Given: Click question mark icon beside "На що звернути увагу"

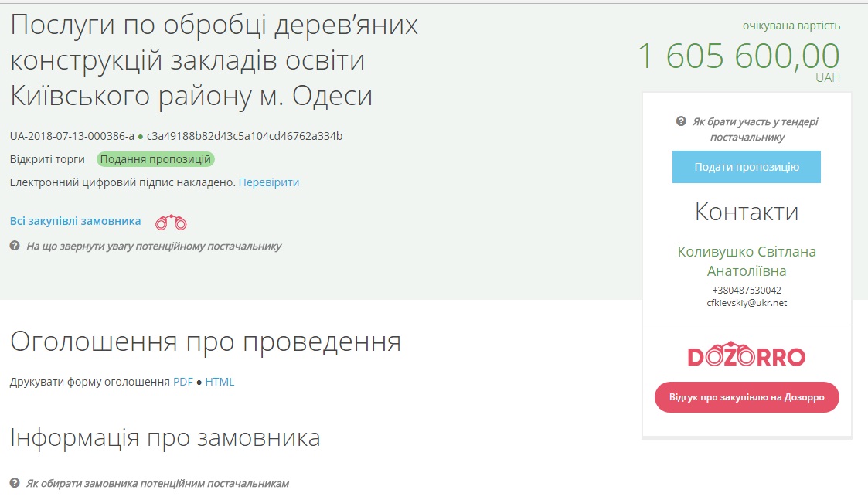Looking at the screenshot, I should [x=15, y=246].
